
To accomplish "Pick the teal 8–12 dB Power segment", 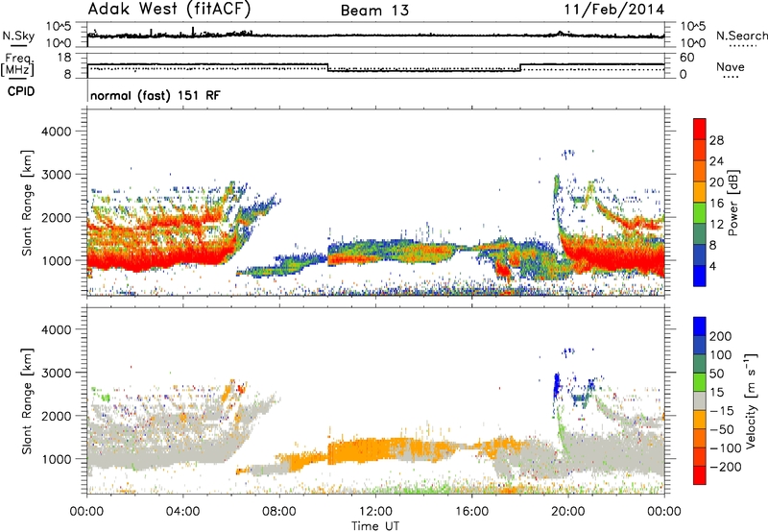I will (700, 234).
